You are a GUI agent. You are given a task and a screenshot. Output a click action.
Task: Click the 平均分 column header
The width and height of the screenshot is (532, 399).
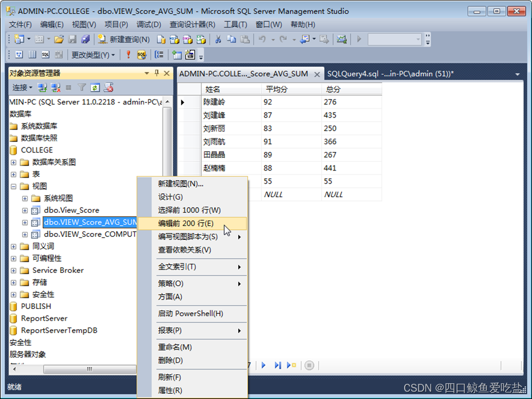point(291,89)
